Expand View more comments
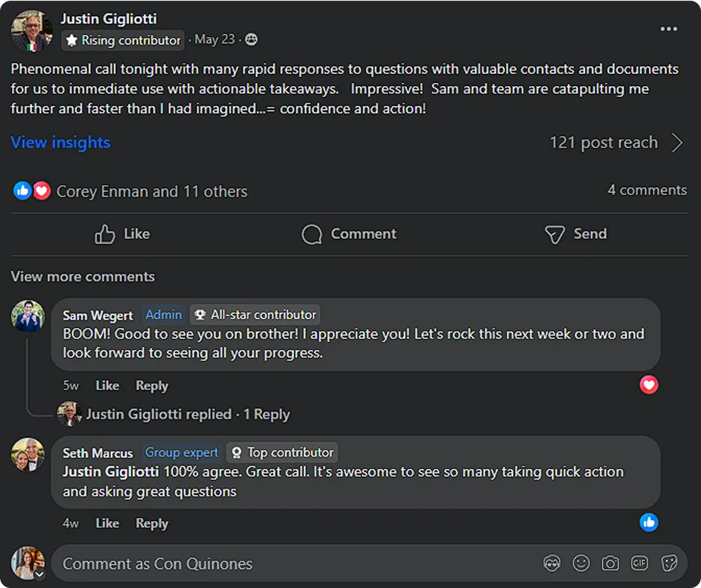Viewport: 701px width, 588px height. click(83, 277)
